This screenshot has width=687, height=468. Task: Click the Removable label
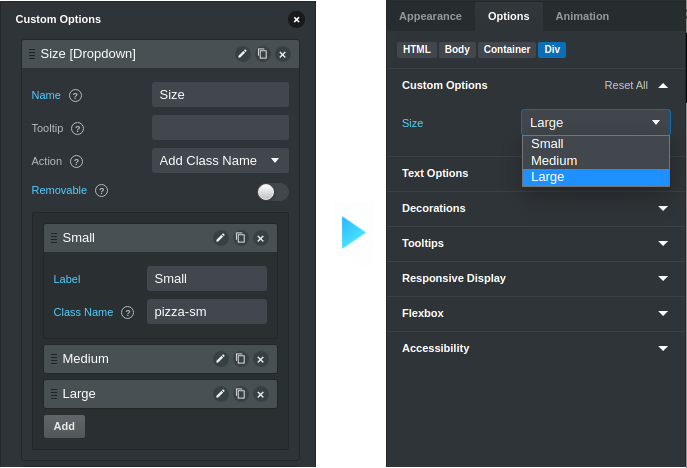click(x=59, y=191)
